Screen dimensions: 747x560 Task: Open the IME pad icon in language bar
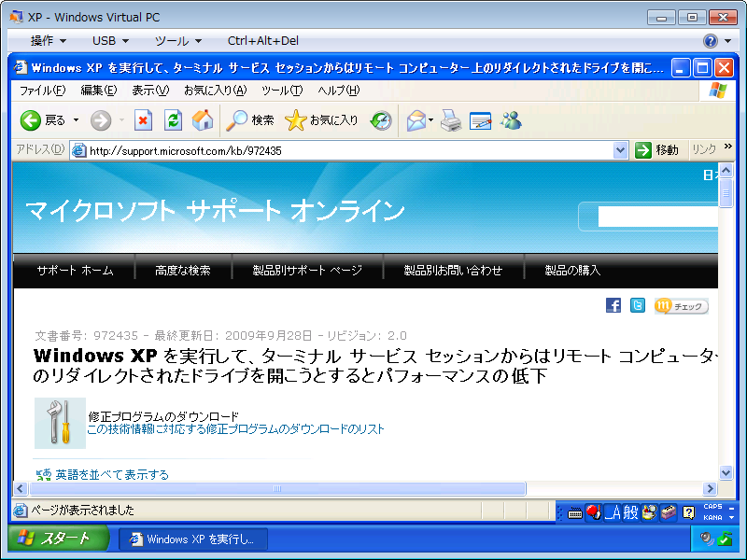click(649, 512)
